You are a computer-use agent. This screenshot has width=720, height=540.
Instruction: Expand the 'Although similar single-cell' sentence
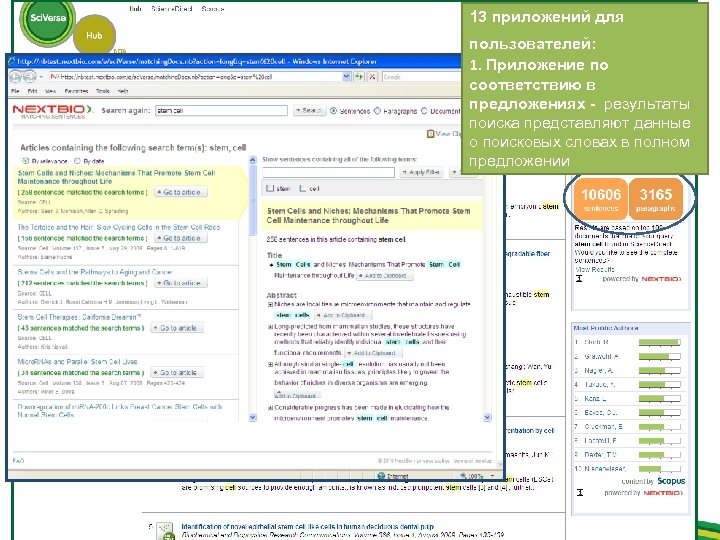(270, 364)
